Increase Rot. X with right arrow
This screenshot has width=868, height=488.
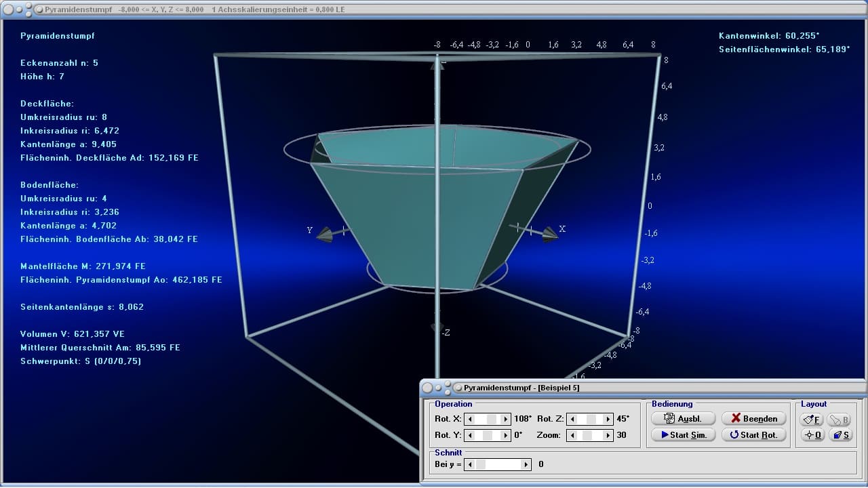(505, 419)
